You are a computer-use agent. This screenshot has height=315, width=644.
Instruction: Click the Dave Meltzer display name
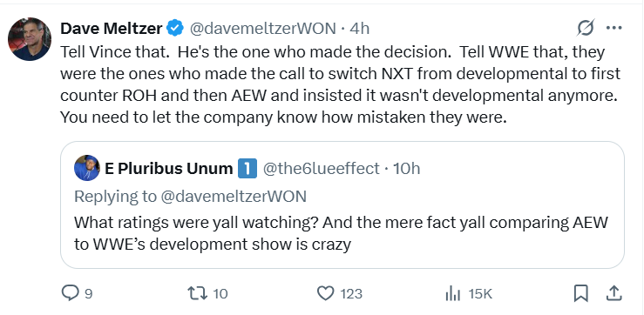112,29
